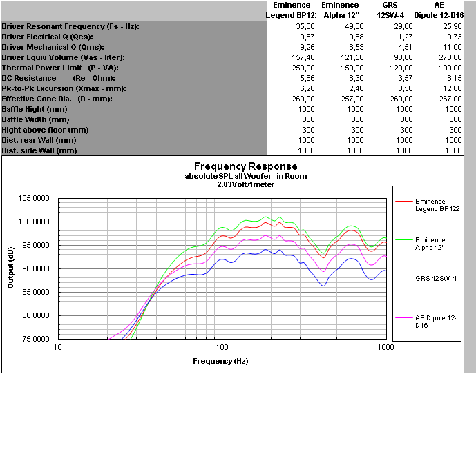This screenshot has width=476, height=461.
Task: Click the Eminence Legend BP122 legend entry
Action: pos(428,205)
